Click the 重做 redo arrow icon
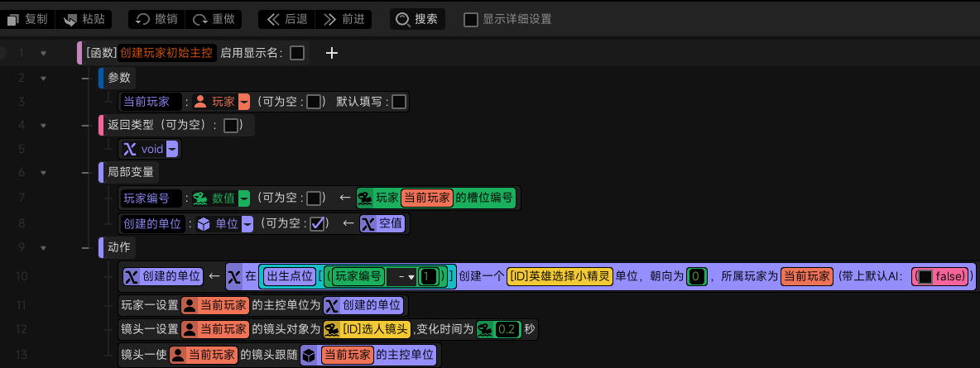This screenshot has height=368, width=980. coord(200,19)
